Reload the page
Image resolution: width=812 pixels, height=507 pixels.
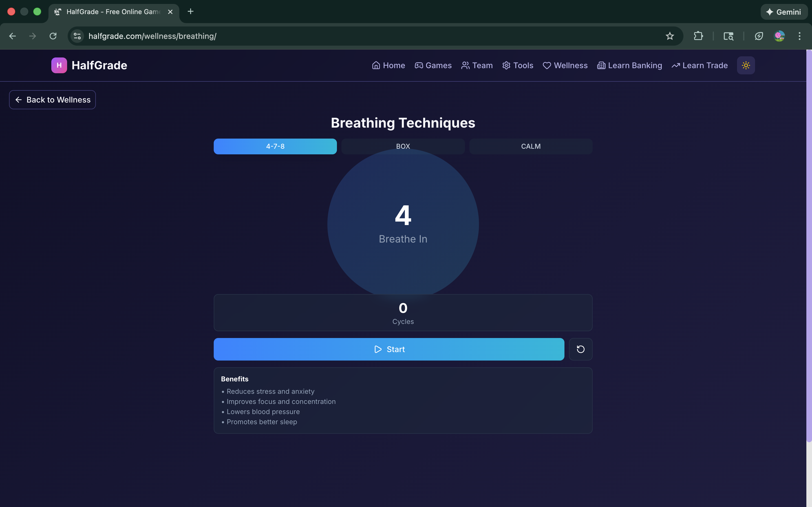click(x=53, y=36)
